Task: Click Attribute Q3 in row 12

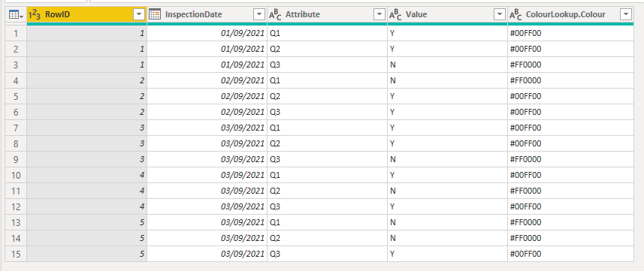Action: [x=328, y=206]
